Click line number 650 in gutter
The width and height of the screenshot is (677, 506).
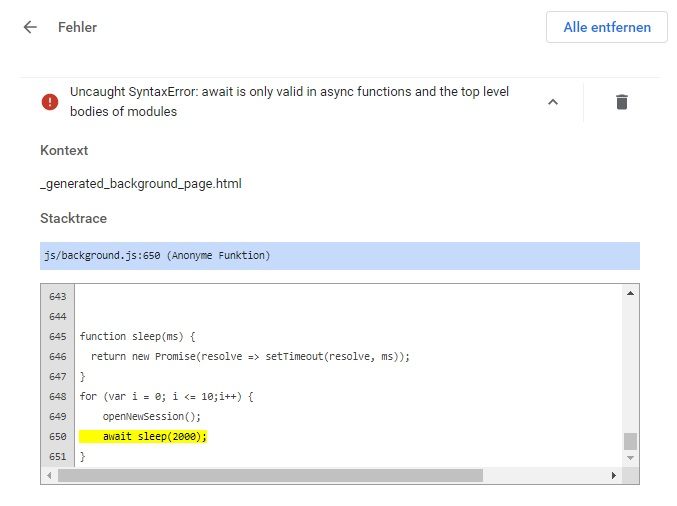pyautogui.click(x=57, y=436)
